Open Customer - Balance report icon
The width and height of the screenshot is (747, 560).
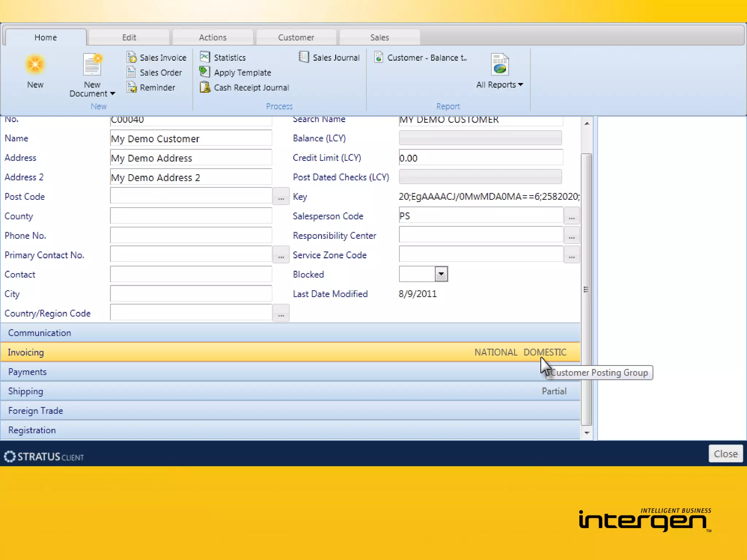[379, 57]
